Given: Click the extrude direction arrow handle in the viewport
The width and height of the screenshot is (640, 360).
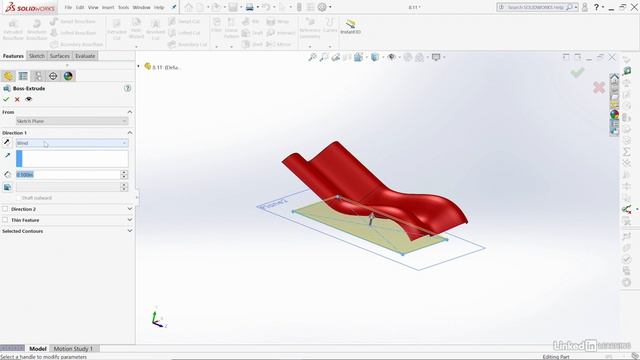Looking at the screenshot, I should pyautogui.click(x=371, y=219).
